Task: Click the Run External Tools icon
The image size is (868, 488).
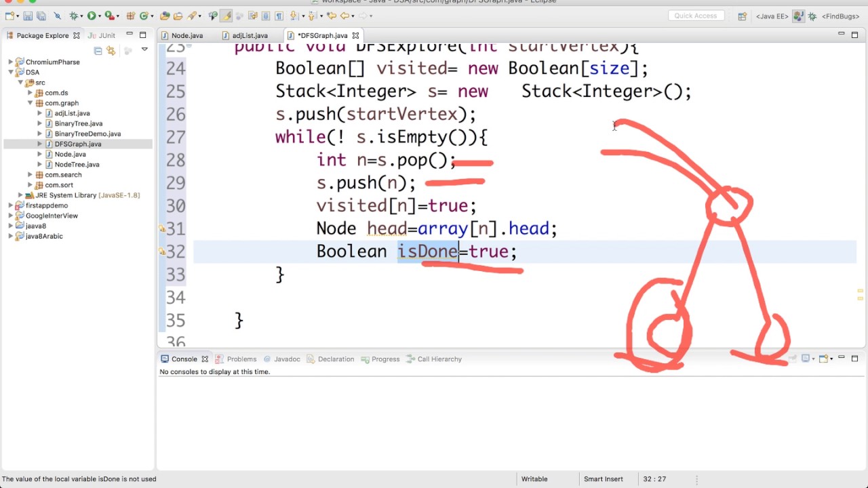Action: point(108,16)
